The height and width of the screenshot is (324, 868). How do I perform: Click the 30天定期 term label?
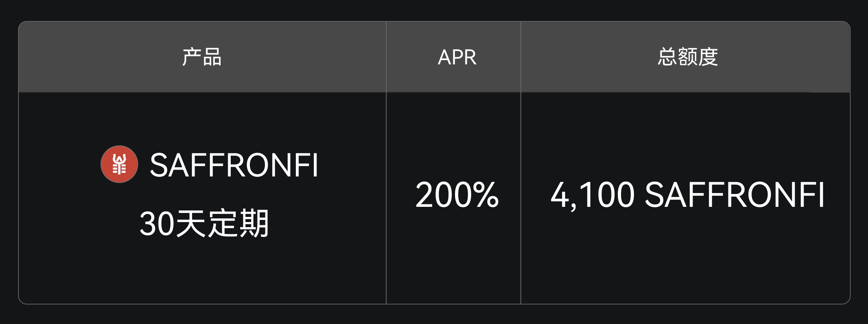tap(204, 223)
